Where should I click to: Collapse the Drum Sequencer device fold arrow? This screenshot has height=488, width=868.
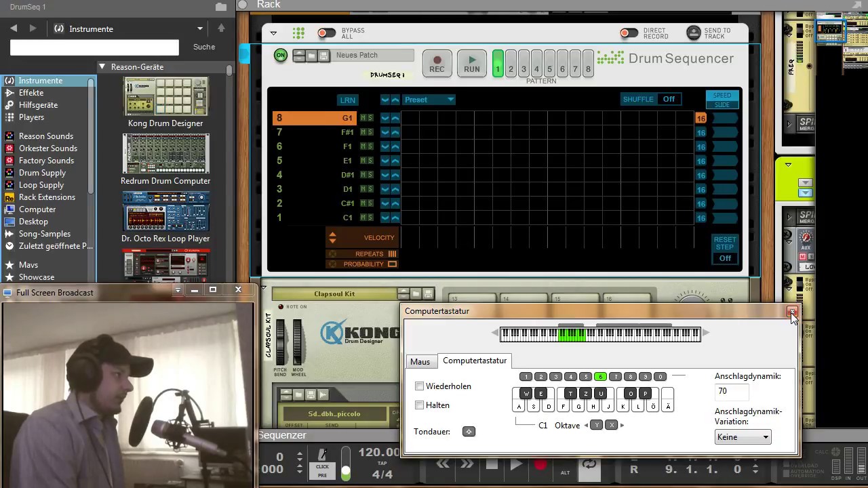[273, 33]
